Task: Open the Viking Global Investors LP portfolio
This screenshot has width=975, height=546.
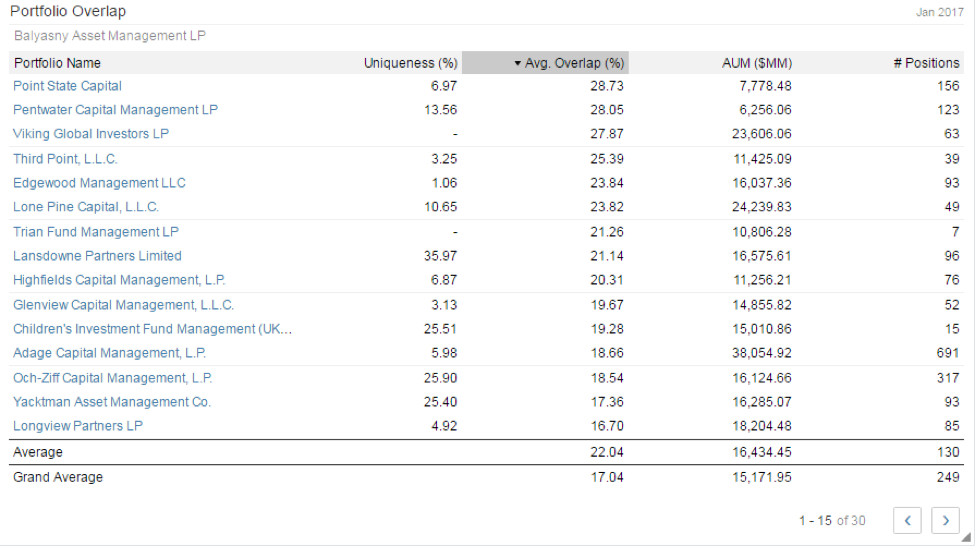Action: (91, 134)
